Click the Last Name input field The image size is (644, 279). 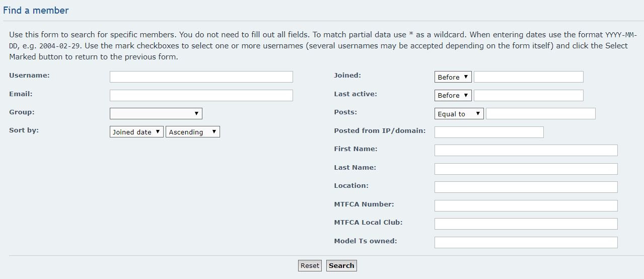coord(526,169)
